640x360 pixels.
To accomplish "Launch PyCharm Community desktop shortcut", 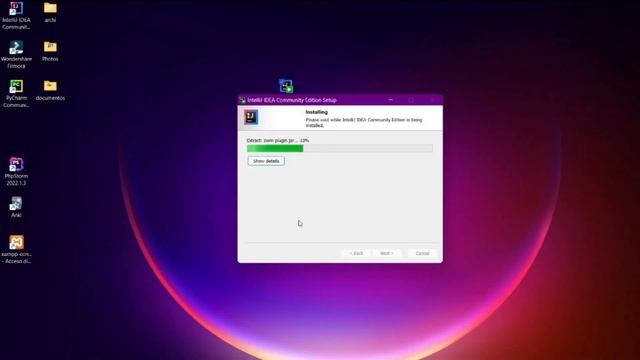I will coord(16,94).
